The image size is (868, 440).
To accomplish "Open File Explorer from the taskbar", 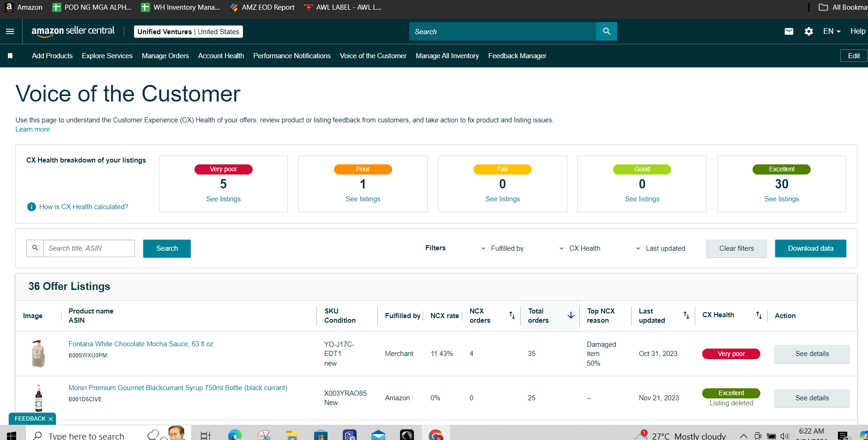I will click(x=292, y=435).
